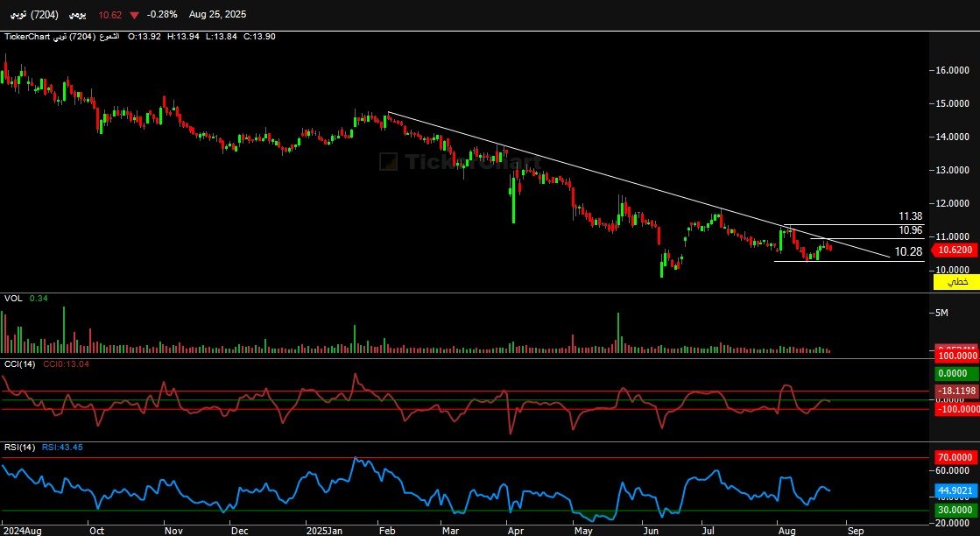The image size is (980, 536).
Task: Click the Jun time axis label
Action: point(652,531)
